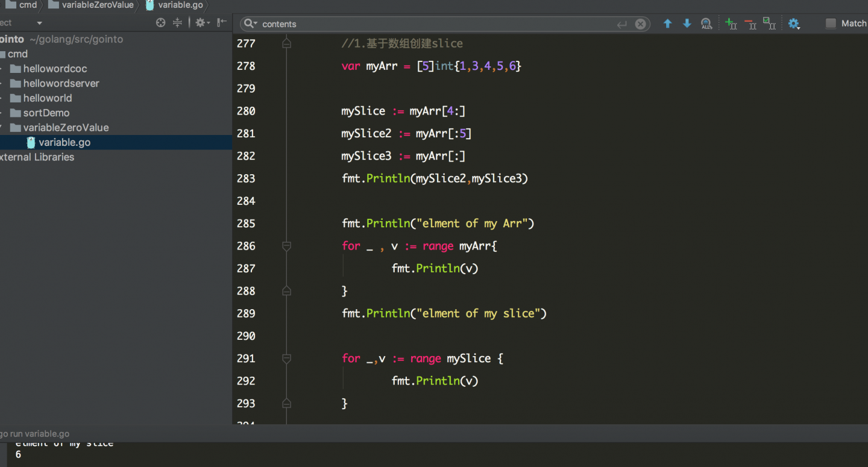Select the 'go run variable.go' run tab
Image resolution: width=868 pixels, height=467 pixels.
(34, 433)
